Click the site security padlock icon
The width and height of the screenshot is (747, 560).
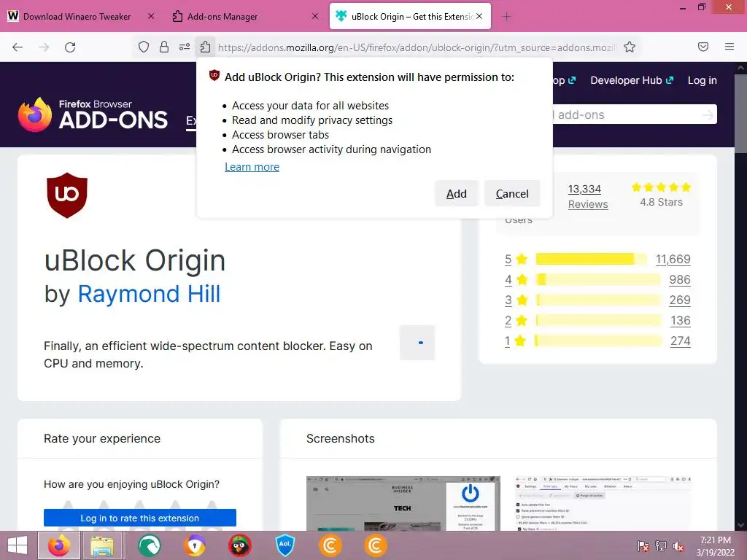[x=164, y=47]
